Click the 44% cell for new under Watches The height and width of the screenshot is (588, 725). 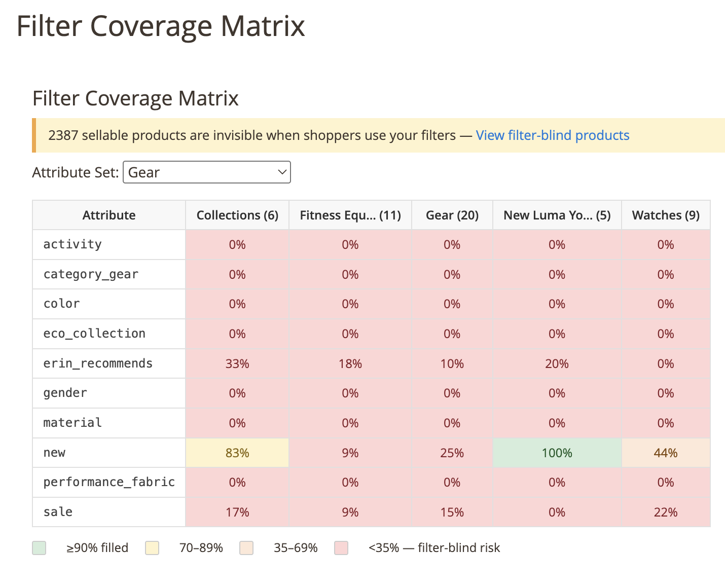click(x=665, y=453)
